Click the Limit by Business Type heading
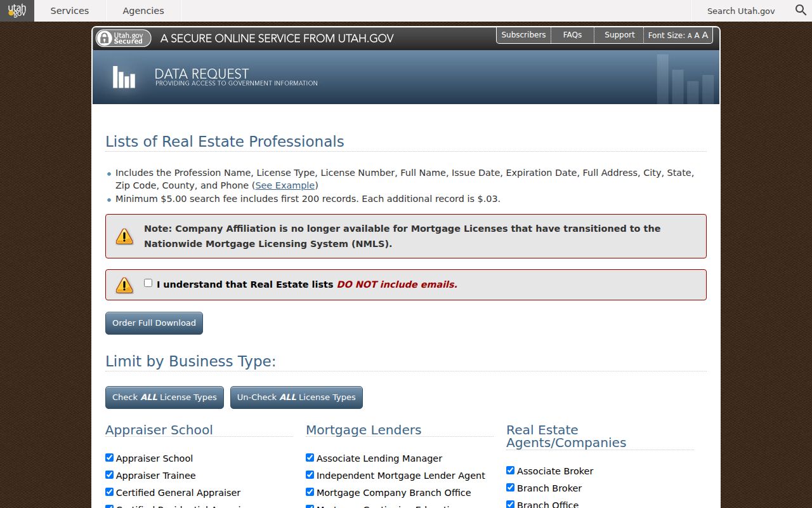The height and width of the screenshot is (508, 812). (x=190, y=361)
